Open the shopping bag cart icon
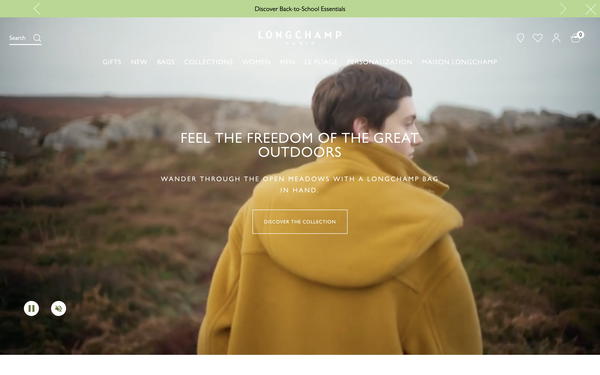Viewport: 600px width, 375px height. (576, 38)
